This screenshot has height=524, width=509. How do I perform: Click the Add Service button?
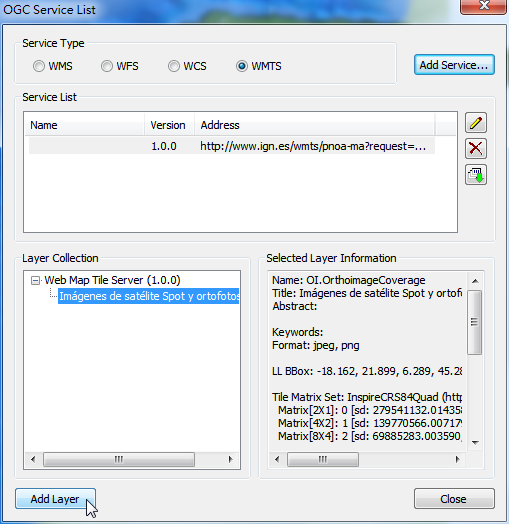(x=454, y=65)
